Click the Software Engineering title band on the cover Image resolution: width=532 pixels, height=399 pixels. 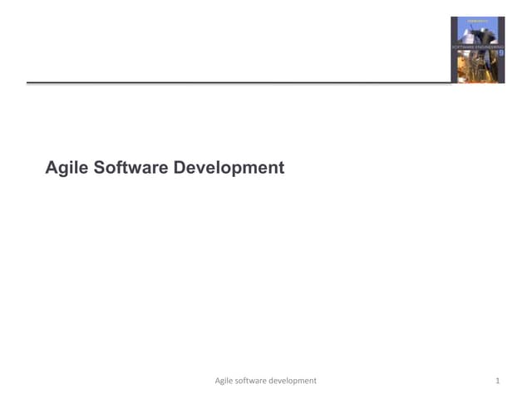pos(477,47)
